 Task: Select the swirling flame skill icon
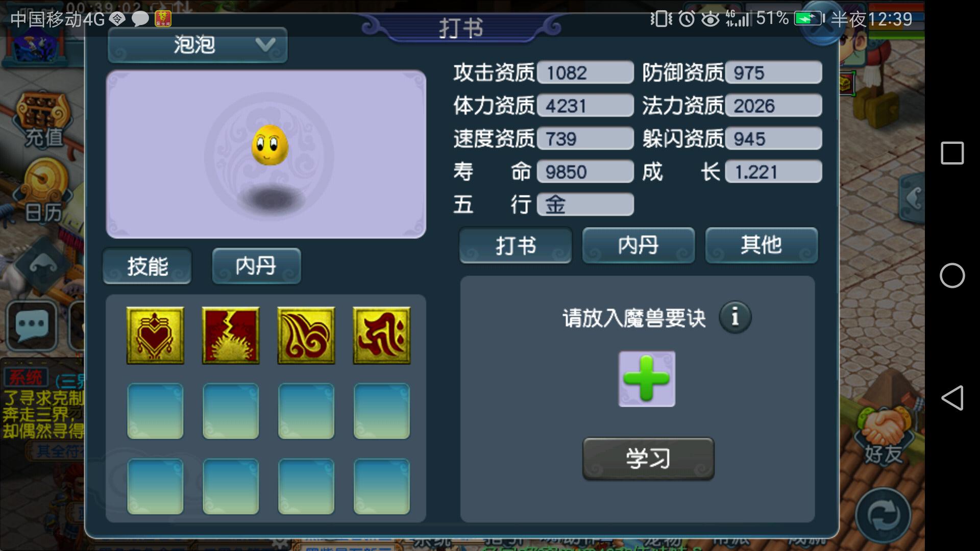tap(306, 335)
